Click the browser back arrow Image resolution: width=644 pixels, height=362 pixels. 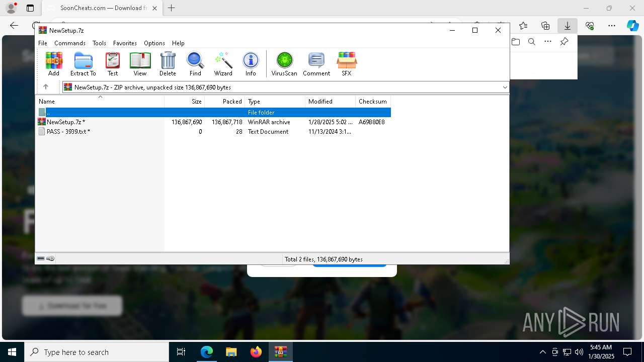point(14,26)
